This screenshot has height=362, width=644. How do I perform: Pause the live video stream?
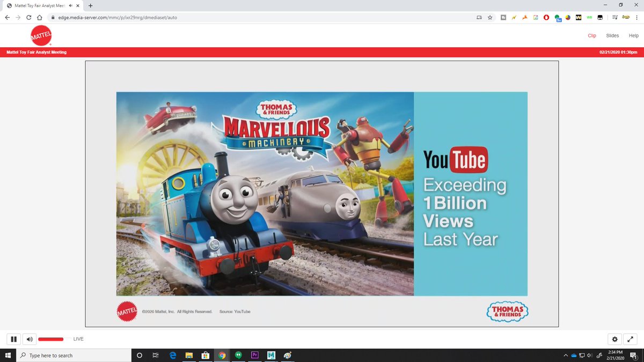(13, 339)
